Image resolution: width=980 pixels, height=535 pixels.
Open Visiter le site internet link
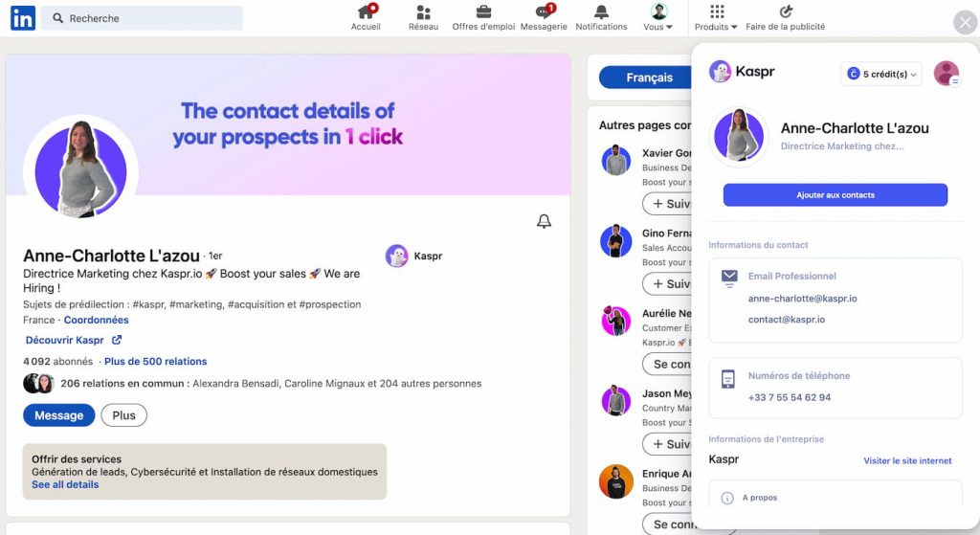907,460
